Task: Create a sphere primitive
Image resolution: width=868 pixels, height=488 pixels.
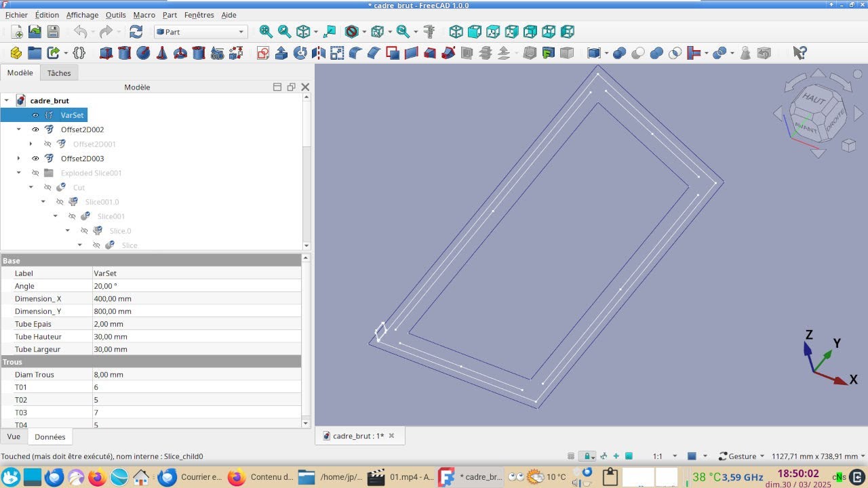Action: (x=143, y=53)
